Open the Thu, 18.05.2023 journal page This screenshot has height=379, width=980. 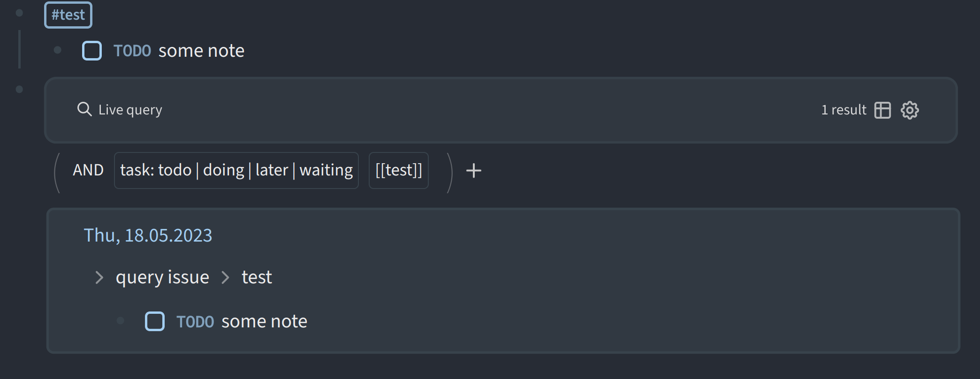tap(148, 235)
